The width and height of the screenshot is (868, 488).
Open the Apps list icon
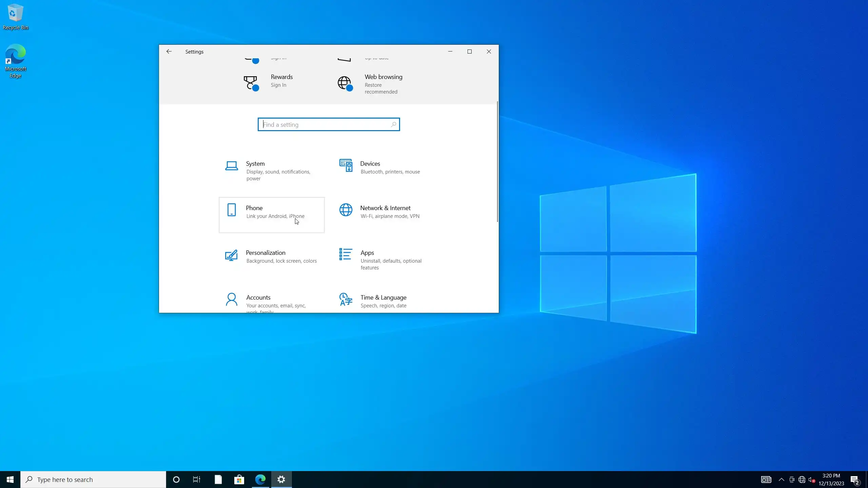[345, 254]
